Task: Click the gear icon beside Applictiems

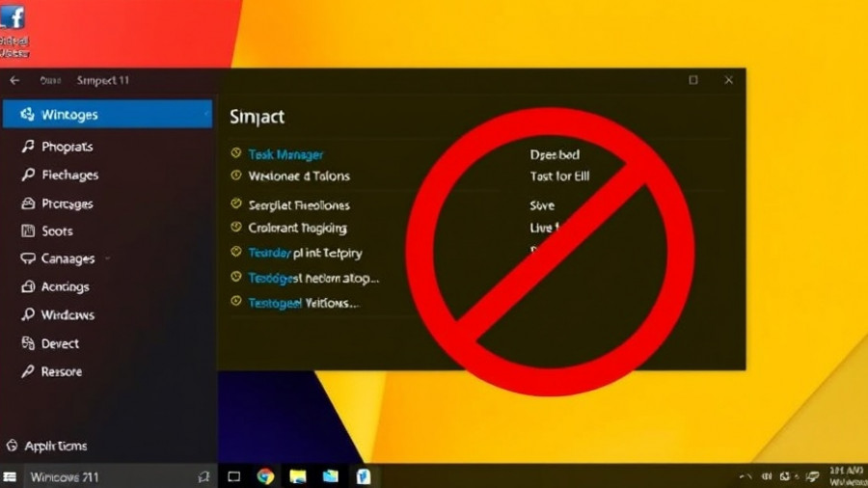Action: tap(13, 446)
